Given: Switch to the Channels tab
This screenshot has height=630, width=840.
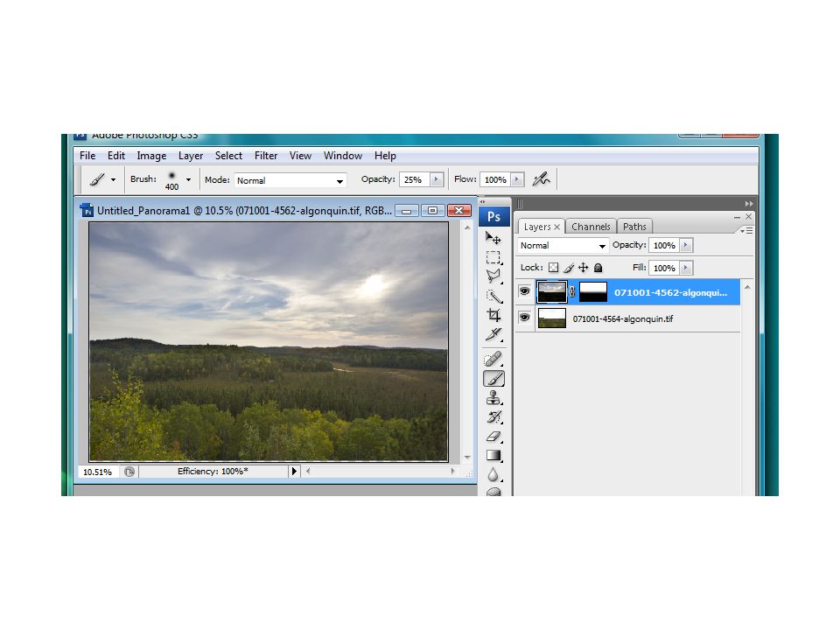Looking at the screenshot, I should (591, 227).
